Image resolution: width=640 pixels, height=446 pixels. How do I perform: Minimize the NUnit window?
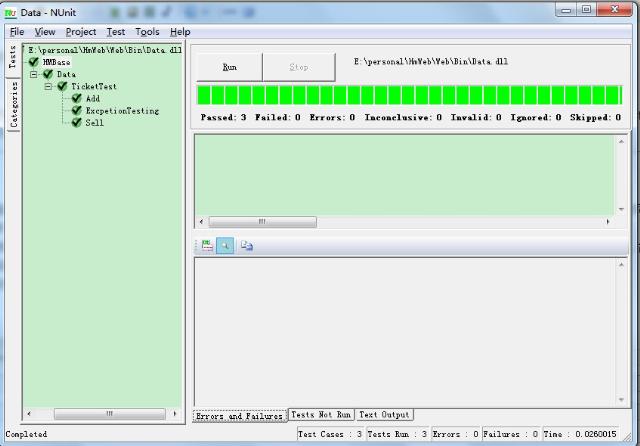pos(566,10)
